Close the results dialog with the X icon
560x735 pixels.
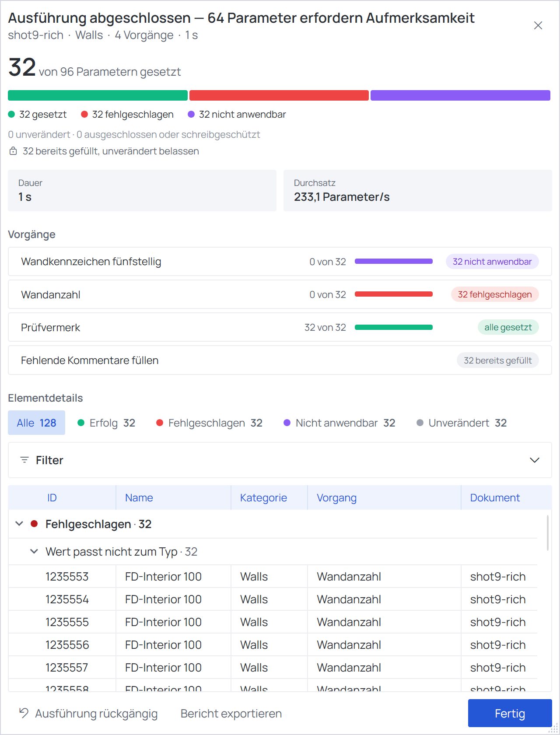538,25
